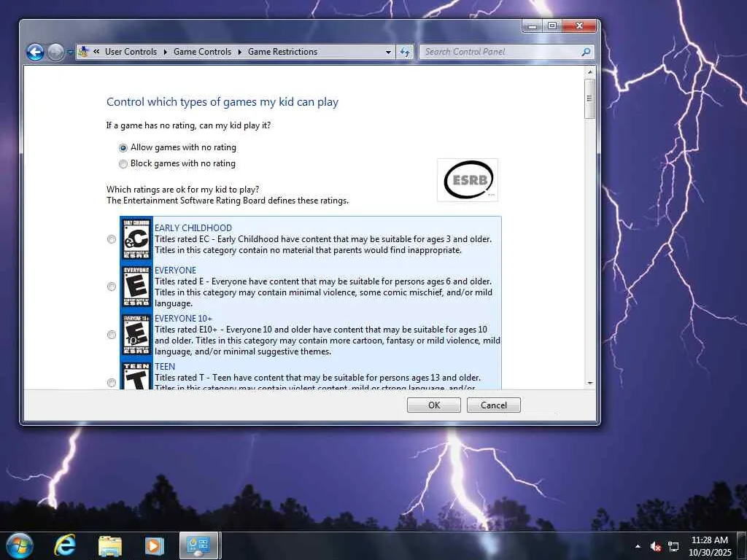This screenshot has height=560, width=747.
Task: Click the TEEN heading text
Action: (165, 366)
